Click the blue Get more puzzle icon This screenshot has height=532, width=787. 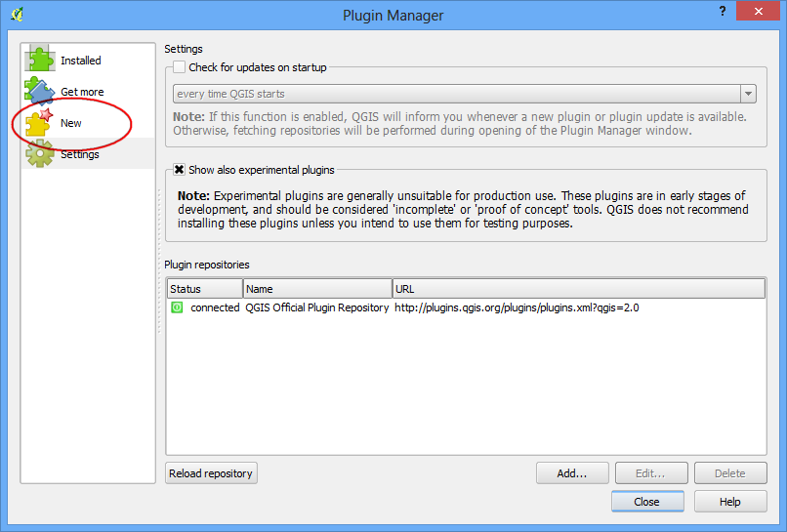39,91
